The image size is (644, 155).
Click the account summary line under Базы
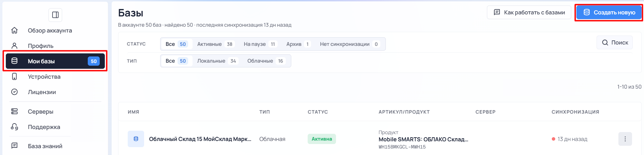click(205, 25)
